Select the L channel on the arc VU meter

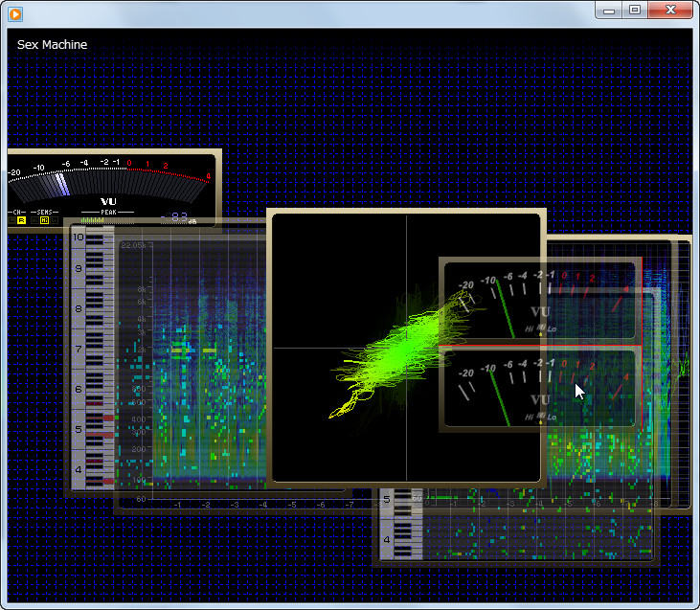(x=11, y=220)
